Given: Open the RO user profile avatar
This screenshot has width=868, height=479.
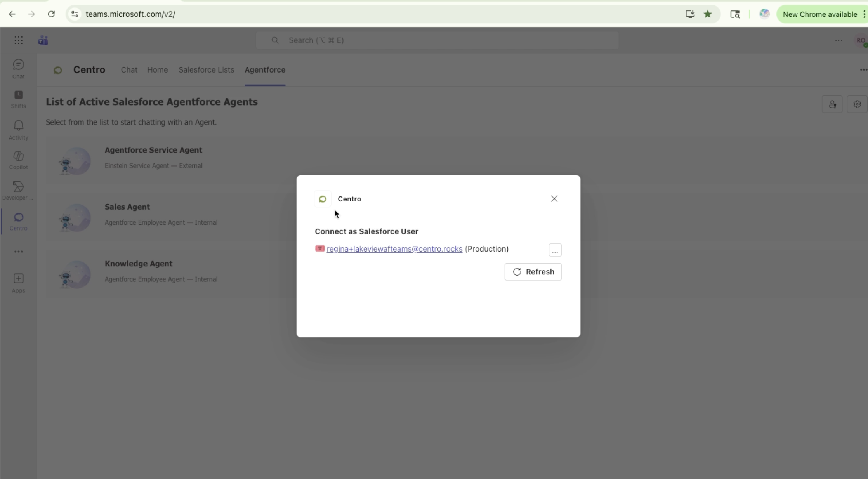Looking at the screenshot, I should click(861, 41).
